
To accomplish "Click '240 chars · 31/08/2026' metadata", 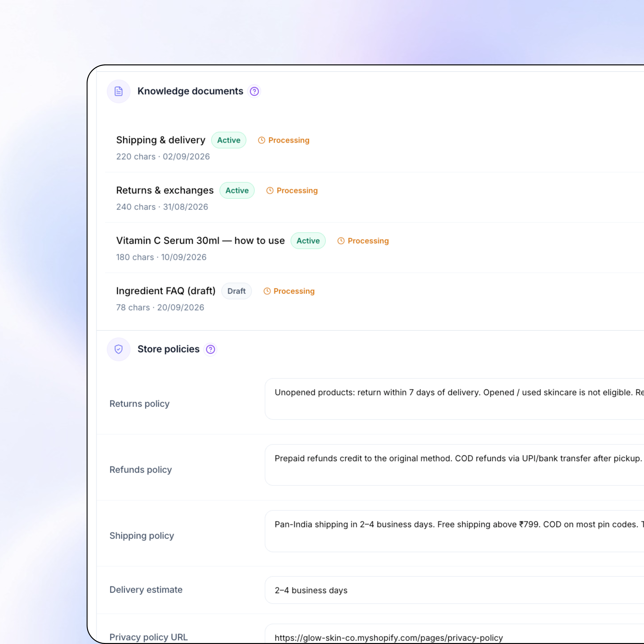I will pos(162,207).
